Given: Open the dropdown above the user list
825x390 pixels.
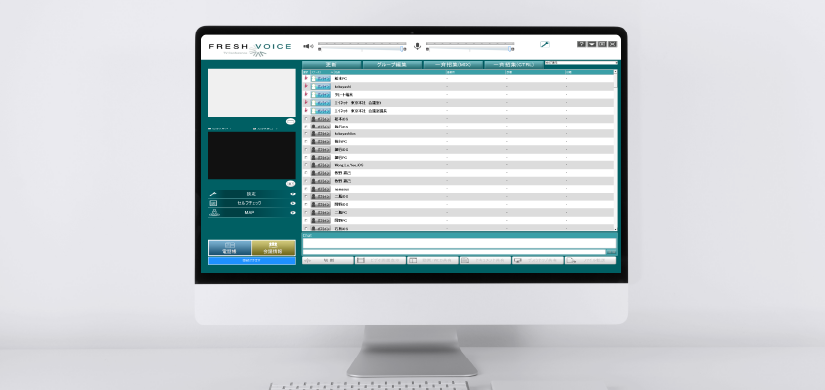Looking at the screenshot, I should tap(581, 63).
